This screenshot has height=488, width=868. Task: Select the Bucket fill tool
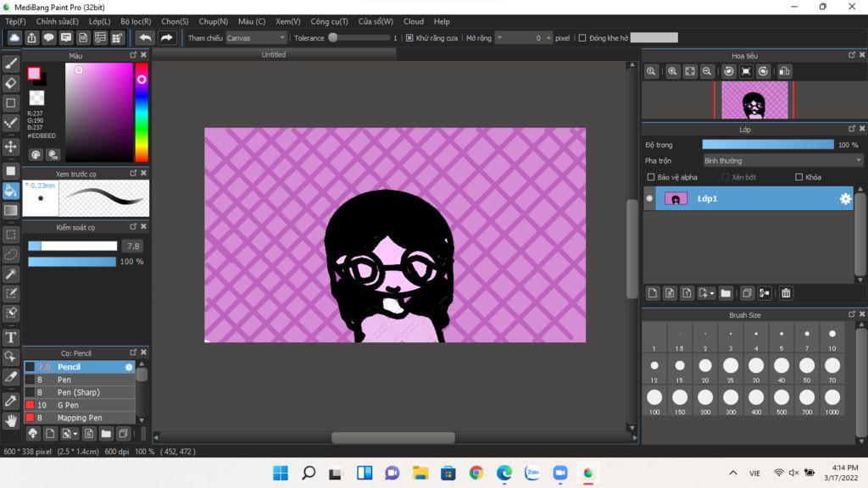click(x=10, y=191)
